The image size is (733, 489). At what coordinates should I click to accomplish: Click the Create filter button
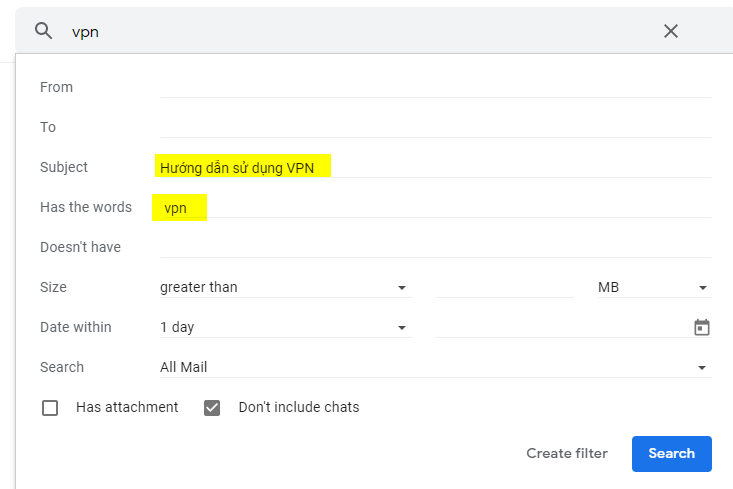tap(567, 453)
